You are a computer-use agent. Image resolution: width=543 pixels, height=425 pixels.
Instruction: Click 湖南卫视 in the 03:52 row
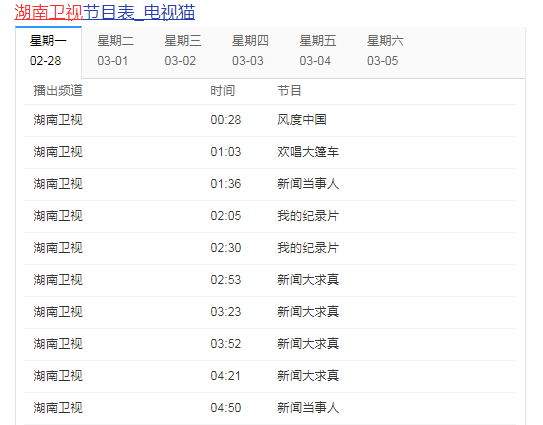[58, 344]
